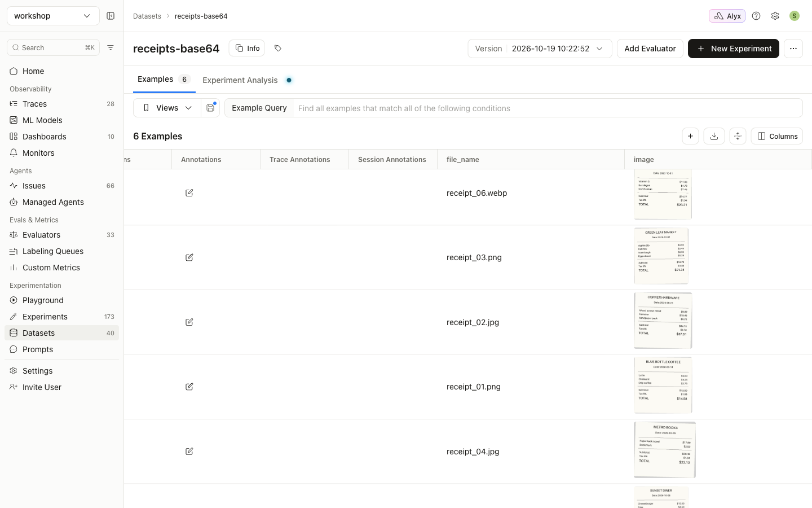Open the Views dropdown
The width and height of the screenshot is (812, 508).
(x=167, y=108)
